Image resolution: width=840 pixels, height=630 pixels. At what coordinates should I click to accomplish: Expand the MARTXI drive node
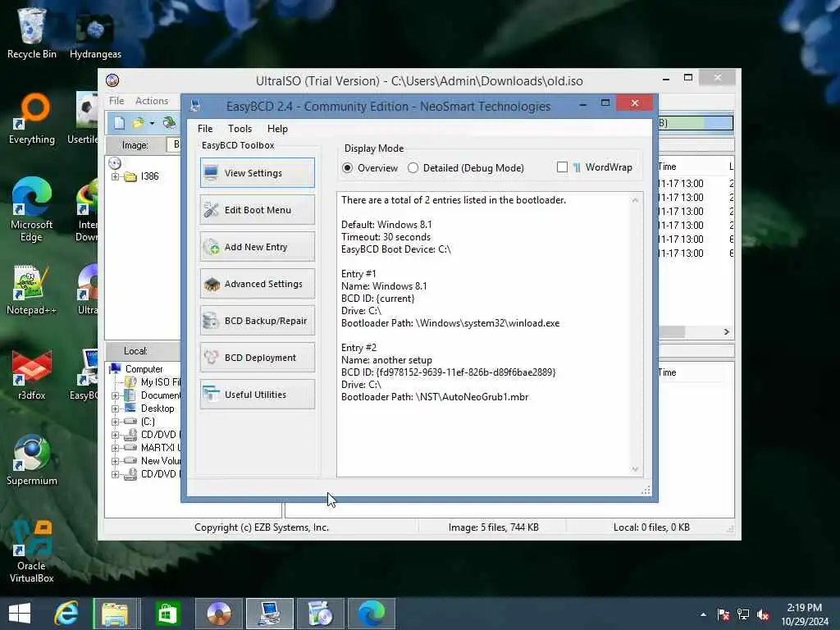115,448
